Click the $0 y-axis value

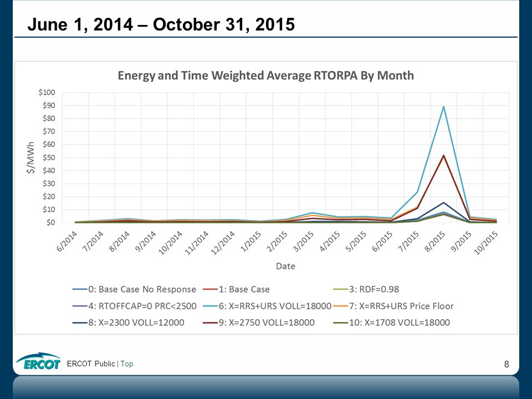tap(50, 223)
